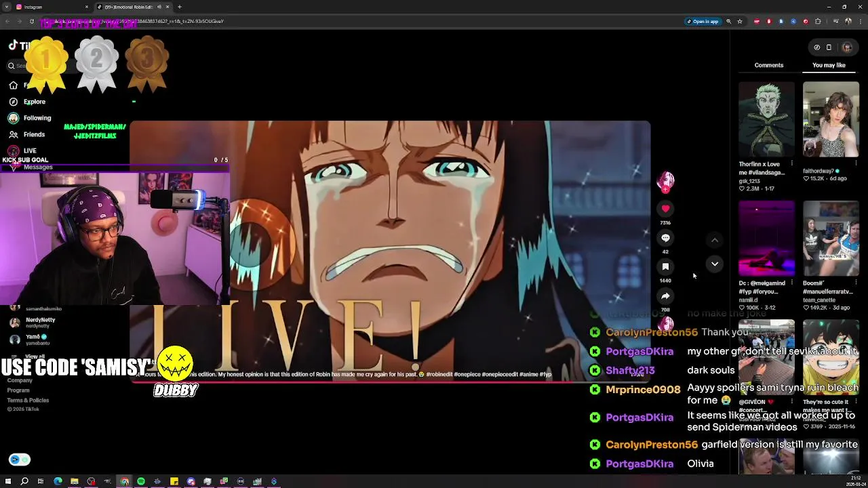
Task: Open comments via speech bubble icon
Action: (x=665, y=238)
